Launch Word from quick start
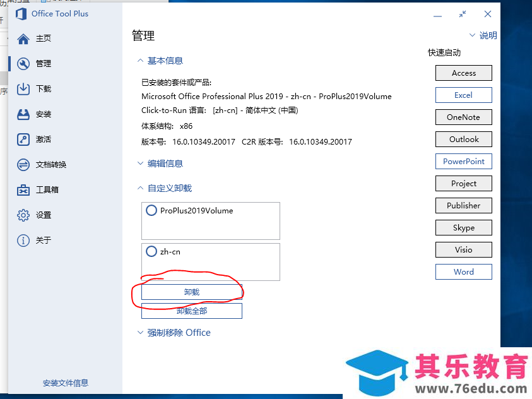The width and height of the screenshot is (532, 399). (463, 271)
